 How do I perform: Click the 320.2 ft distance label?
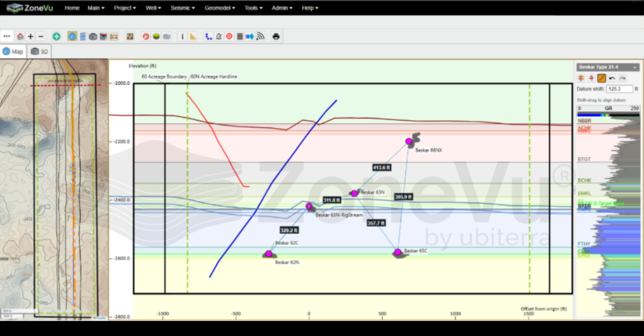click(x=289, y=230)
